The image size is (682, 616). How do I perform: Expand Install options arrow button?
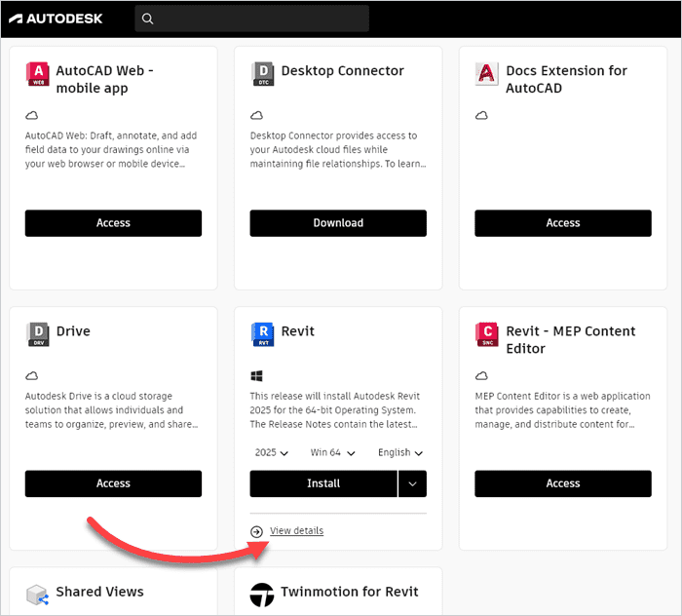point(412,483)
